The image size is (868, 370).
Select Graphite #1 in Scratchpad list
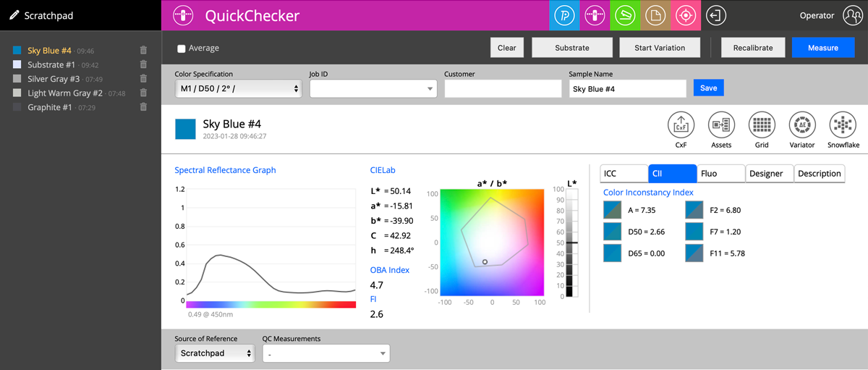pos(51,107)
